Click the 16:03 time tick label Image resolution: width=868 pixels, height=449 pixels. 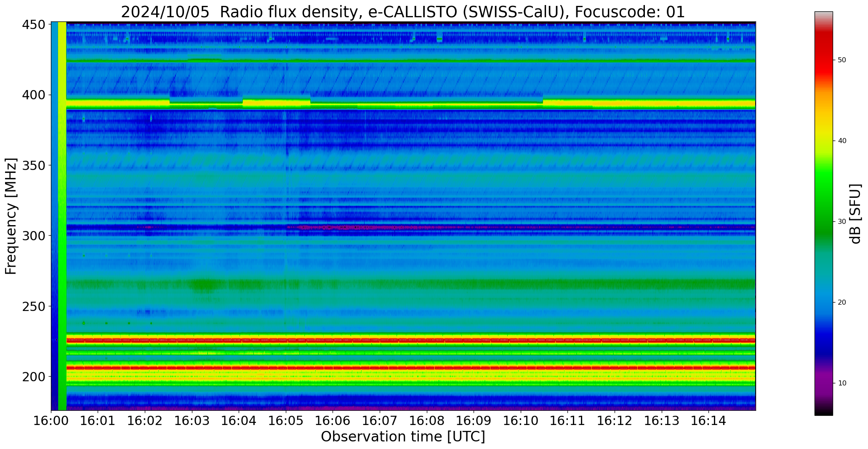192,420
